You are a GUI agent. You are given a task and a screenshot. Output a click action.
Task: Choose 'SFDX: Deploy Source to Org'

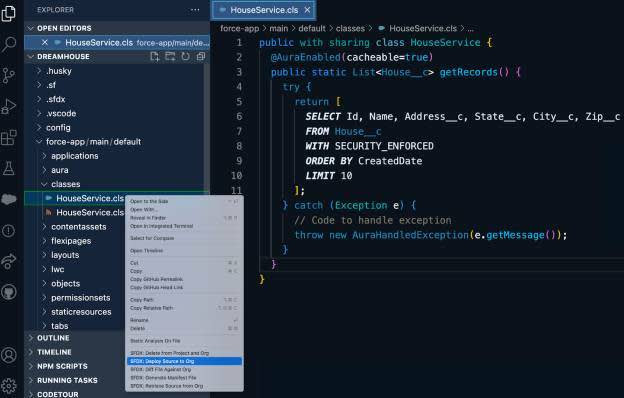184,361
